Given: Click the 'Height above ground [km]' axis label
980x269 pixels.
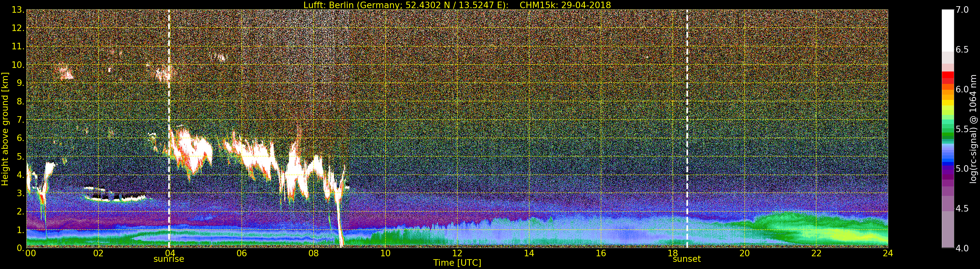Looking at the screenshot, I should pos(5,129).
